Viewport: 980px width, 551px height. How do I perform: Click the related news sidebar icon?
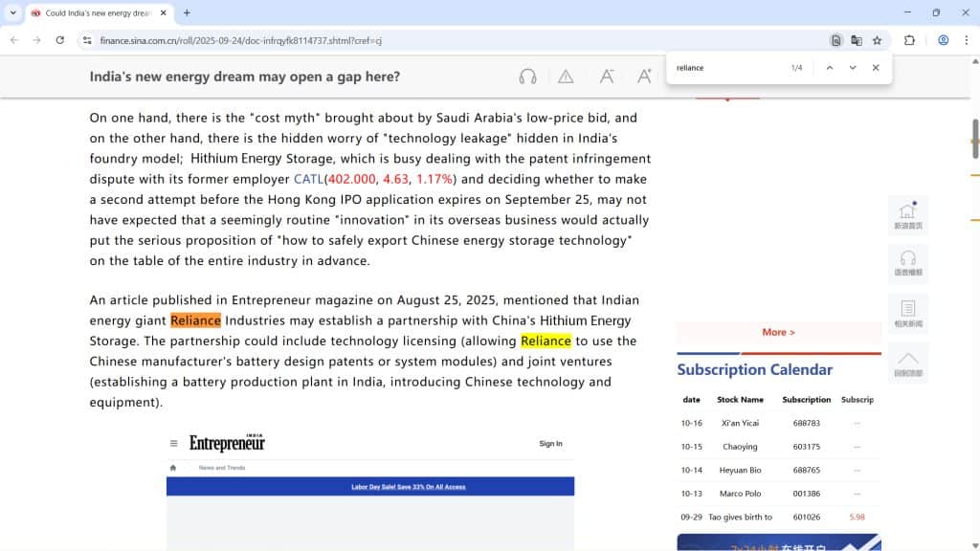(908, 313)
